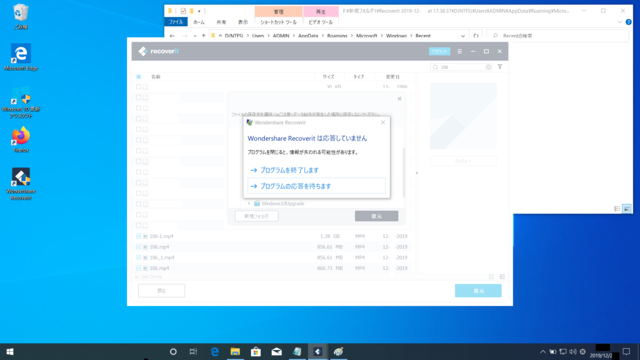640x360 pixels.
Task: Open Microsoft Edge desktop shortcut
Action: point(21,58)
